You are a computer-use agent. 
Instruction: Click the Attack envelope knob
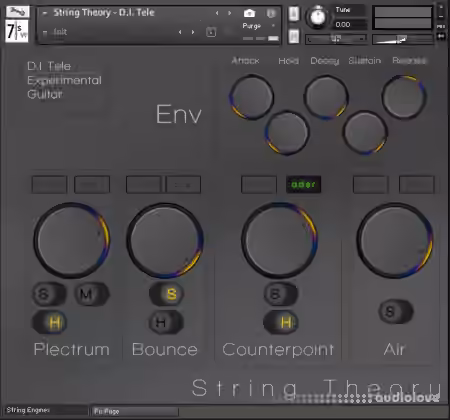click(252, 97)
